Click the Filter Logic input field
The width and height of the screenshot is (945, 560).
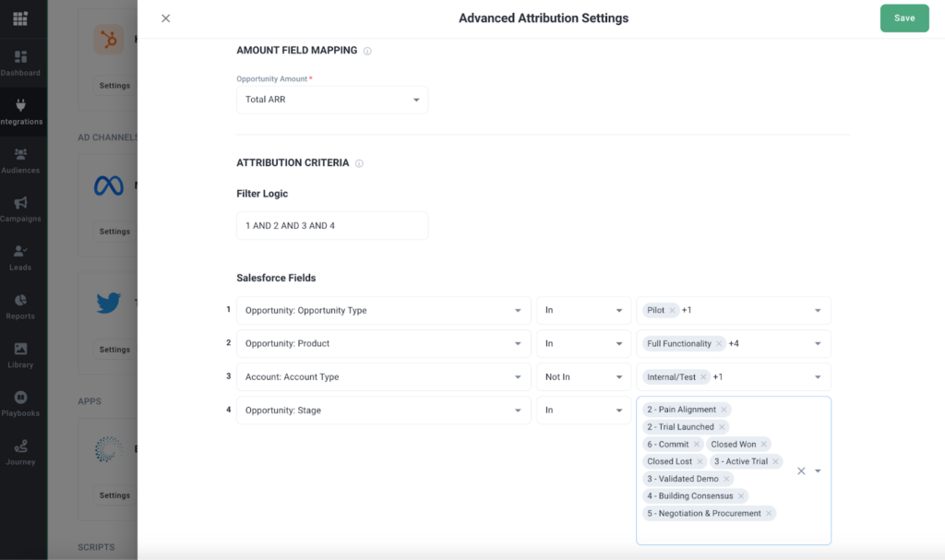tap(332, 225)
